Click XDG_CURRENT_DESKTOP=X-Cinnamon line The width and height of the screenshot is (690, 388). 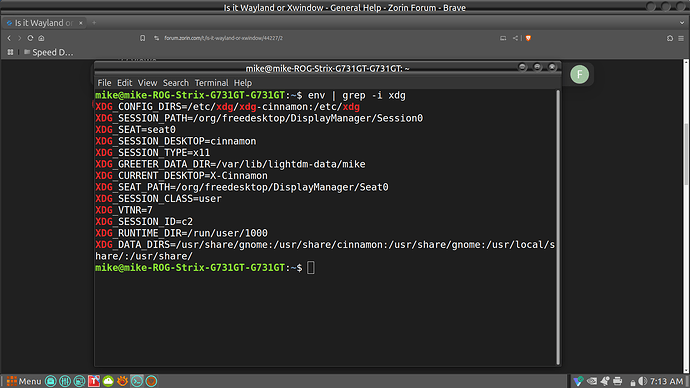pos(181,176)
